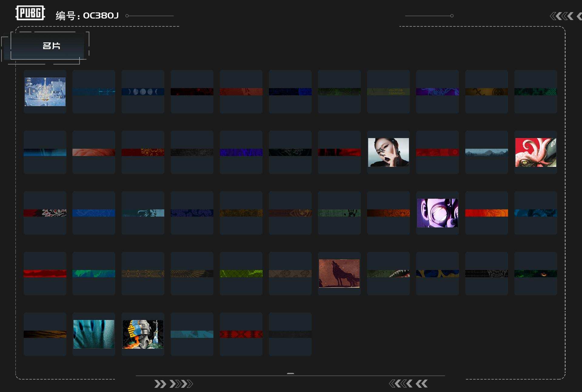Select the helmet soldier artwork card
This screenshot has width=582, height=392.
(143, 334)
